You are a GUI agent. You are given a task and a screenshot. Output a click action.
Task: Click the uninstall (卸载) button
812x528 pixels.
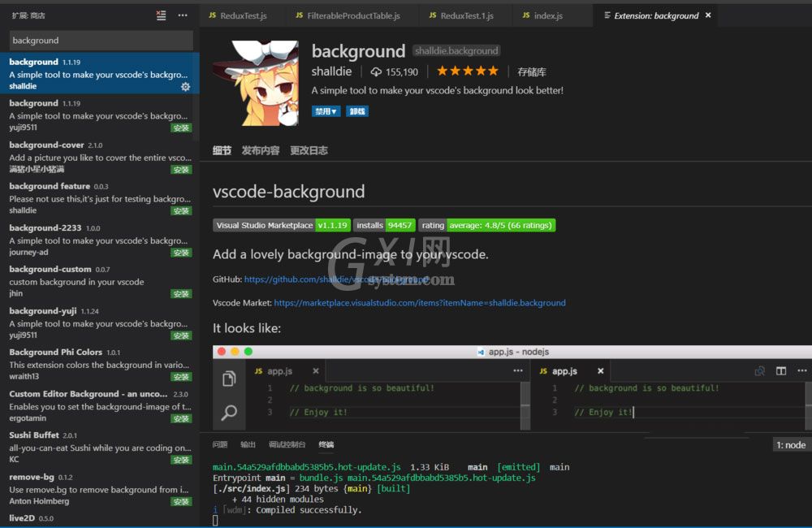357,111
